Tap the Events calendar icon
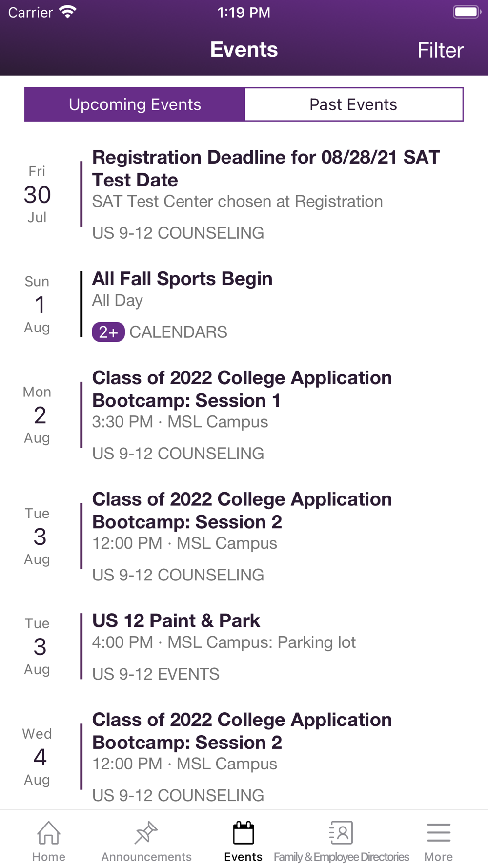 click(244, 833)
